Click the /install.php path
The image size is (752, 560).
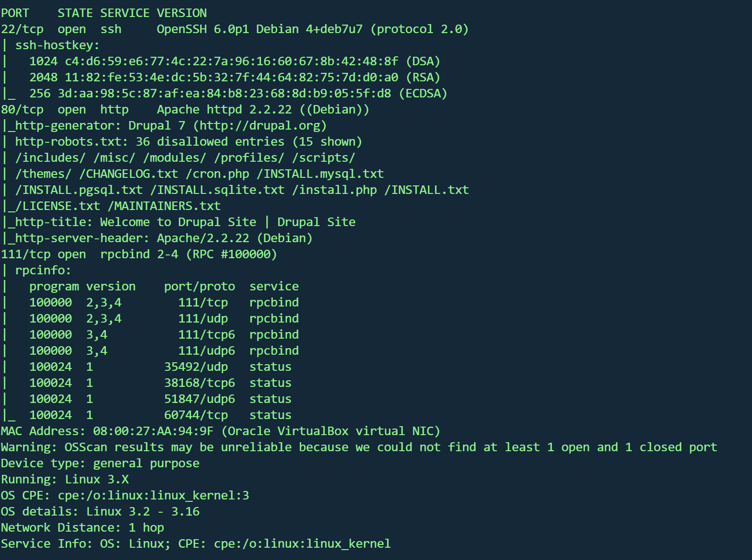[334, 190]
